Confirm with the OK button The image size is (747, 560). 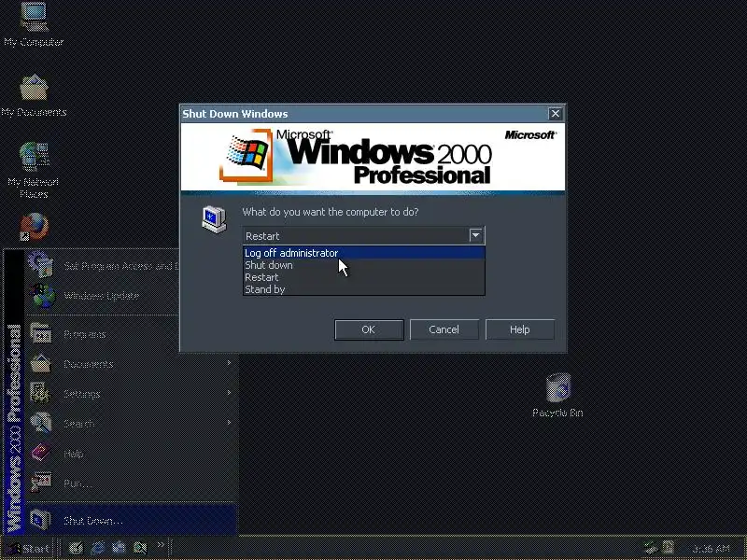[369, 329]
